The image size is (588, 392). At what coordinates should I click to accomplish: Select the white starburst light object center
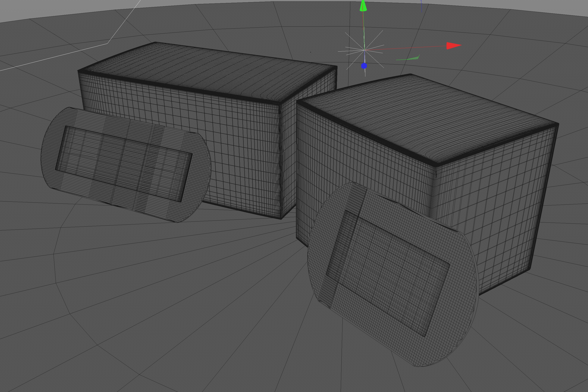[x=364, y=50]
